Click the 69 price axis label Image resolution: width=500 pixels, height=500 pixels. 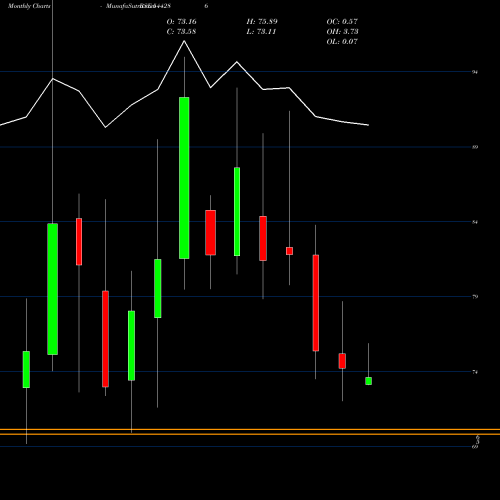(x=475, y=447)
